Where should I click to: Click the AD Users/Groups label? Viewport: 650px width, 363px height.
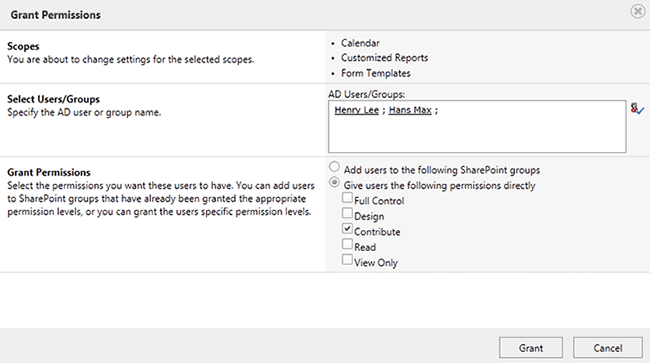(366, 94)
